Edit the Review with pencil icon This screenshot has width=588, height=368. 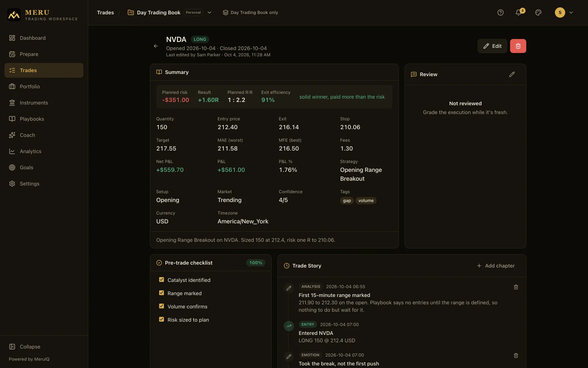pos(512,74)
